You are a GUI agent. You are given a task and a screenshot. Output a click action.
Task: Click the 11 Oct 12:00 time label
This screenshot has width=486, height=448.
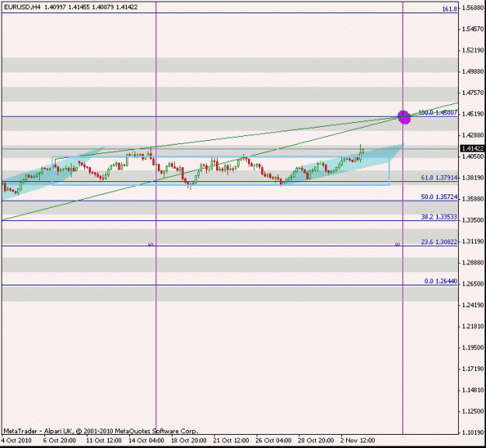pyautogui.click(x=103, y=440)
